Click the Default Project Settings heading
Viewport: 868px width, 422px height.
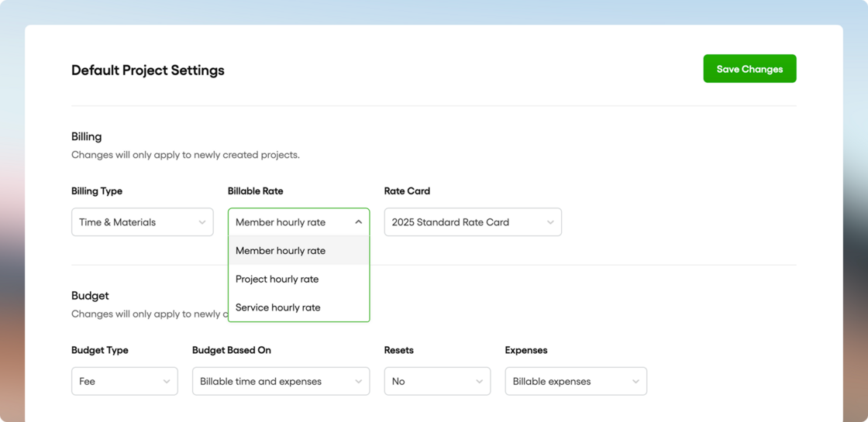(x=148, y=70)
